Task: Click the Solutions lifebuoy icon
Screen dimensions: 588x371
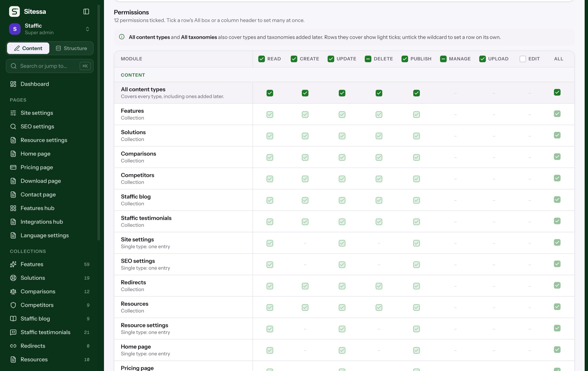Action: (13, 278)
